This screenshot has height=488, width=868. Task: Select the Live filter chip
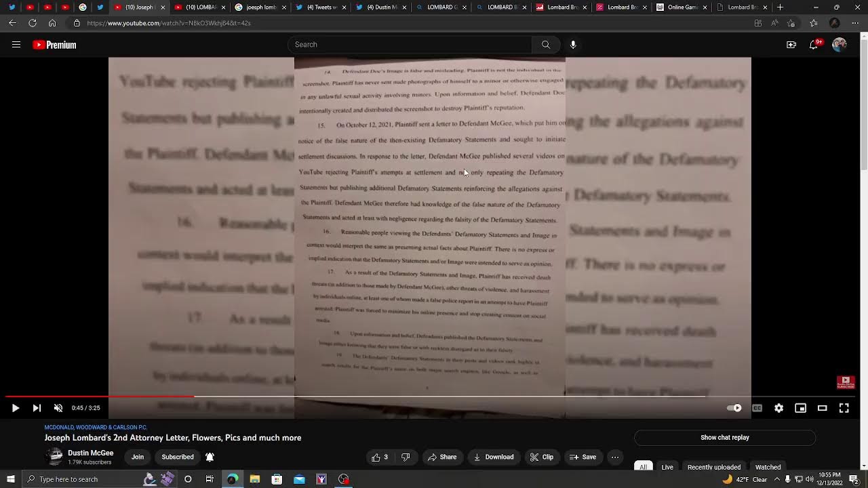pos(667,467)
